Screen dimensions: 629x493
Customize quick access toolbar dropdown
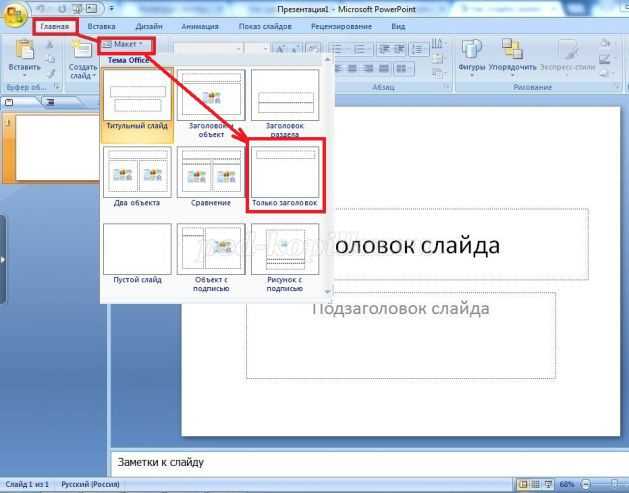(112, 8)
